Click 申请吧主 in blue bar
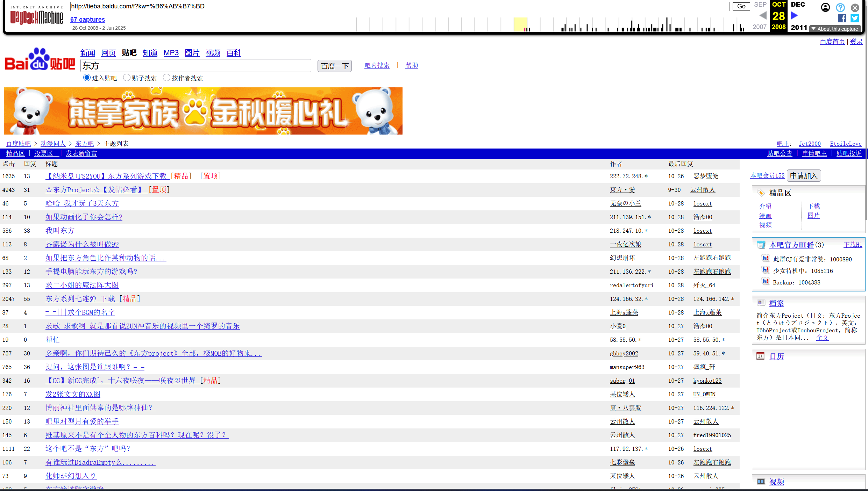Image resolution: width=868 pixels, height=491 pixels. point(814,153)
